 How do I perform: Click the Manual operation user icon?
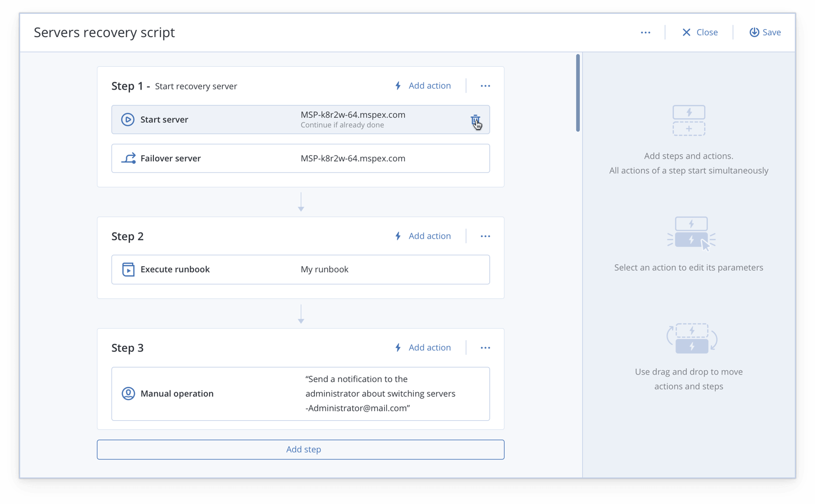coord(128,394)
